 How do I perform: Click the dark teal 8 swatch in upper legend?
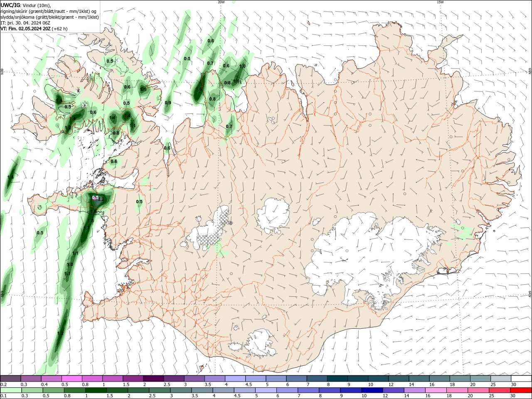pyautogui.click(x=337, y=379)
